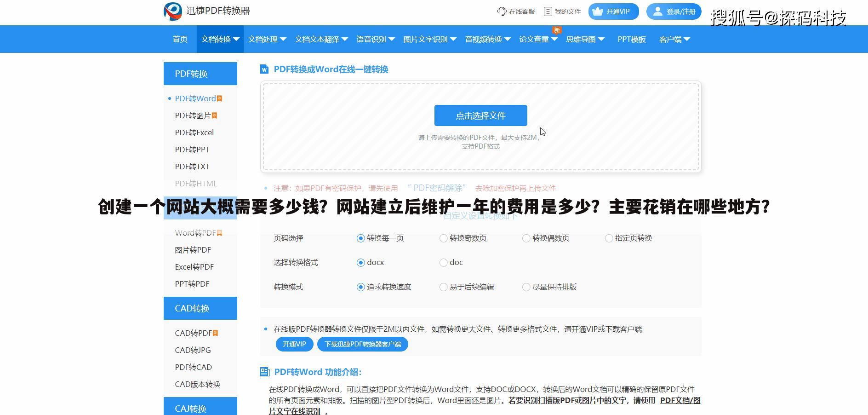Click the 新 badge above 论文查重
This screenshot has width=868, height=415.
tap(557, 30)
